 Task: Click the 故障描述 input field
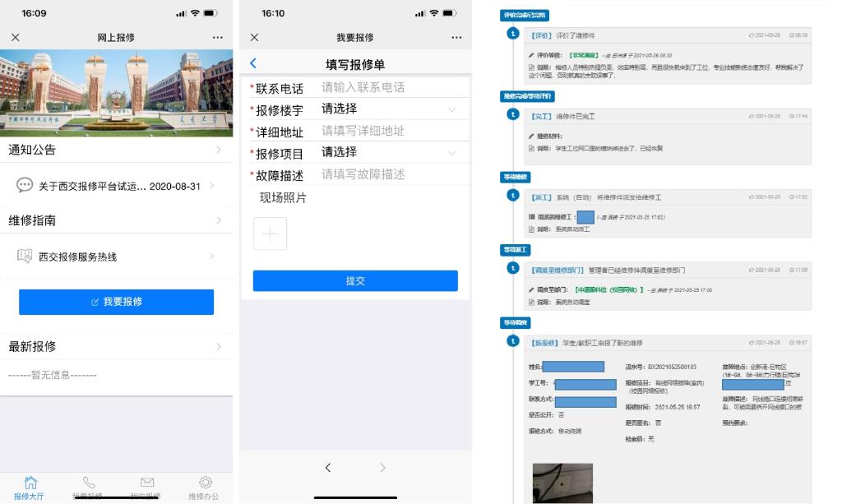[386, 174]
